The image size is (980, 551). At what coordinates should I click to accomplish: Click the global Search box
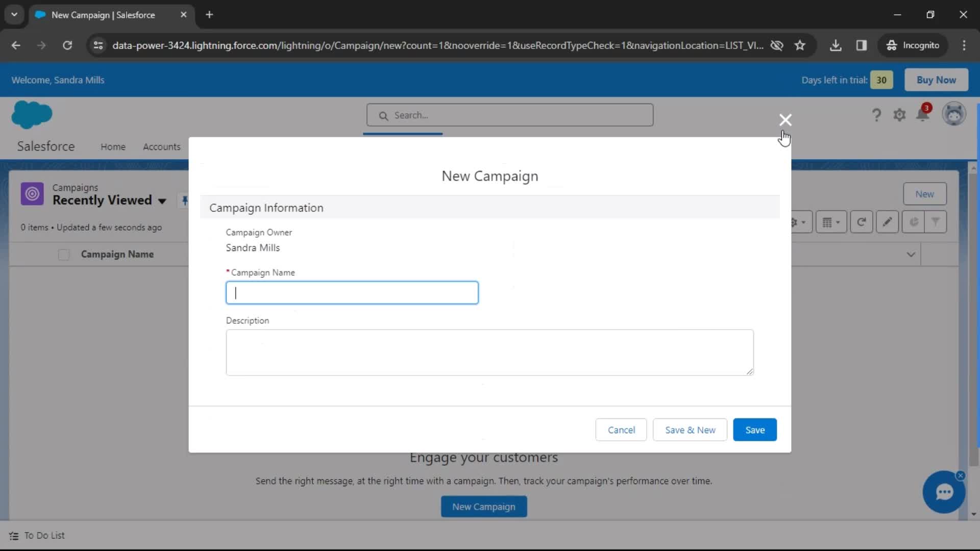coord(510,115)
